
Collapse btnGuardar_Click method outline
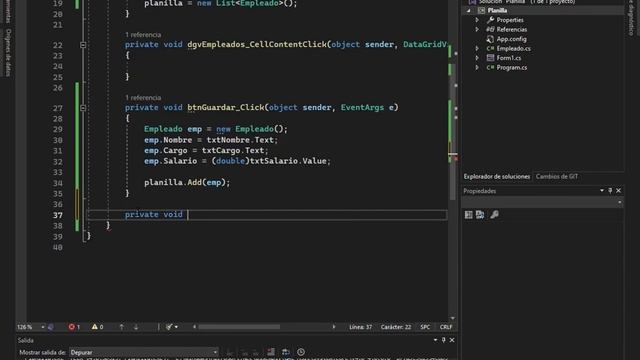(83, 108)
